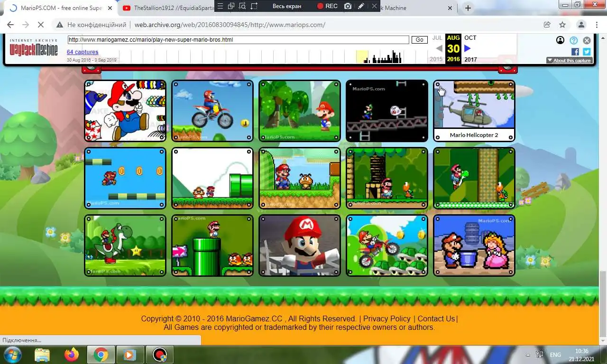Open the Mario facing Goomba on grass thumbnail
This screenshot has height=364, width=607.
coord(300,178)
